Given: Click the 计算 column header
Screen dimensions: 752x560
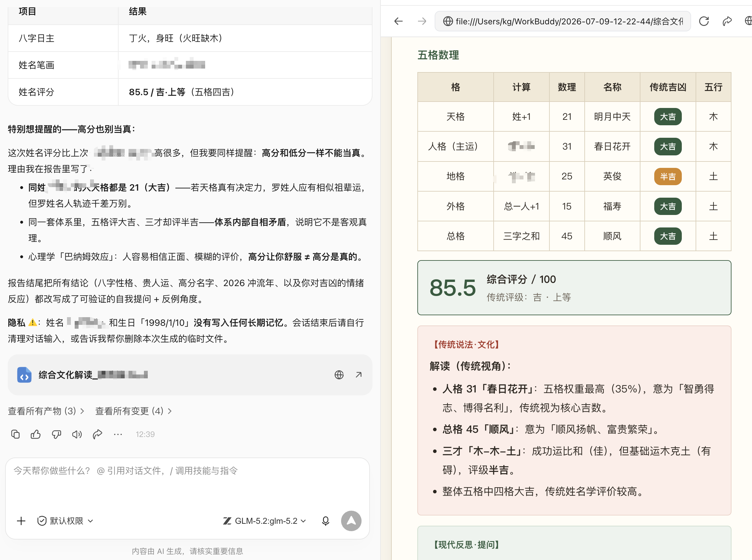Looking at the screenshot, I should pyautogui.click(x=521, y=87).
